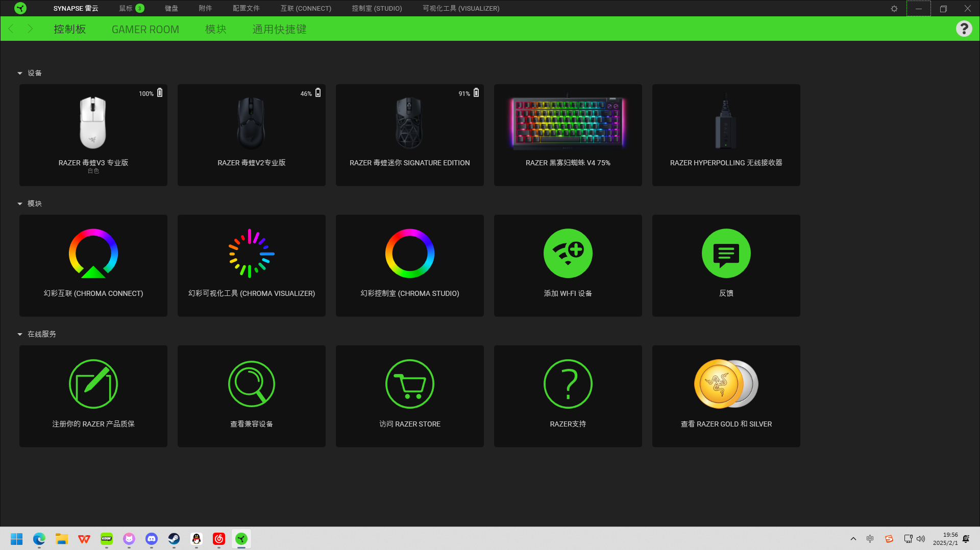Open the Chroma Connect module icon
Screen dimensions: 980x550
click(x=93, y=254)
